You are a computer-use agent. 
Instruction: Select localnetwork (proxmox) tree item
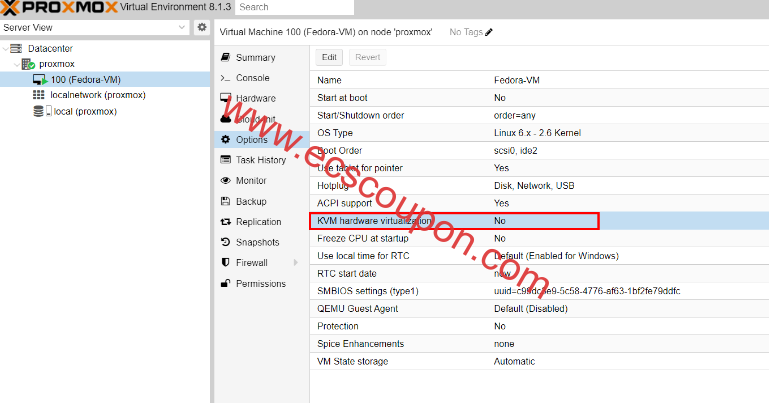tap(98, 95)
